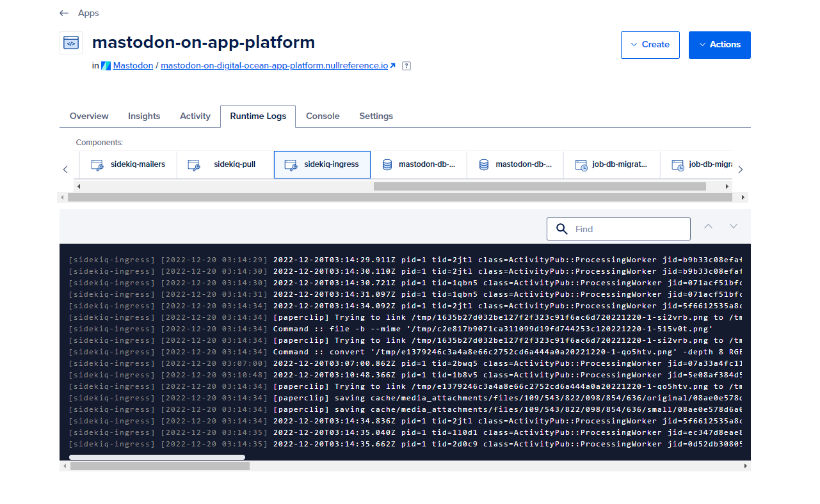820x504 pixels.
Task: Click second mastodon-db database icon
Action: [484, 165]
